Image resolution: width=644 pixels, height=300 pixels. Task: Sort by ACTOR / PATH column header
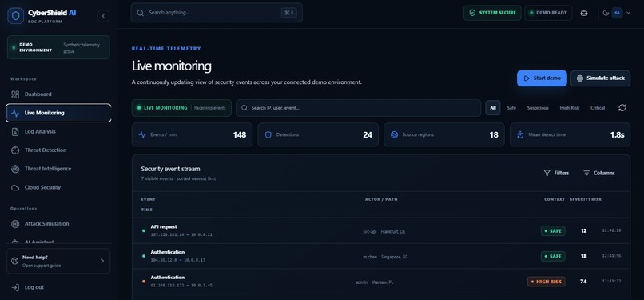[381, 199]
